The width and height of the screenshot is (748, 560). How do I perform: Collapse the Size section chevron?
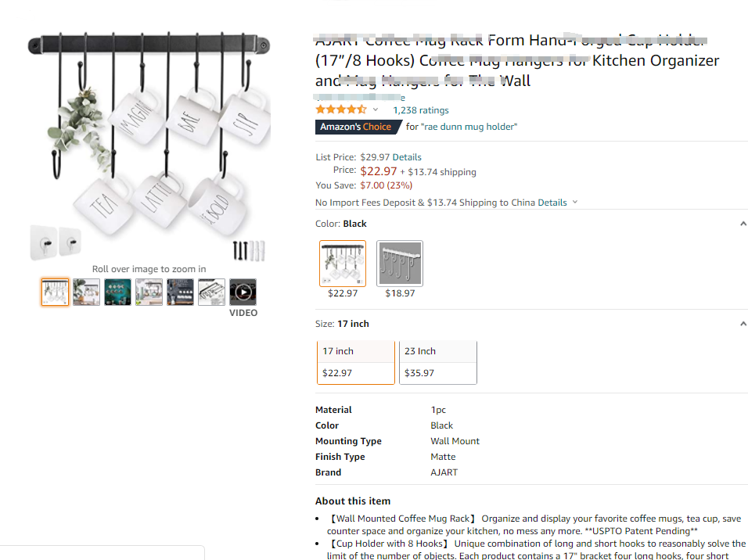point(743,324)
